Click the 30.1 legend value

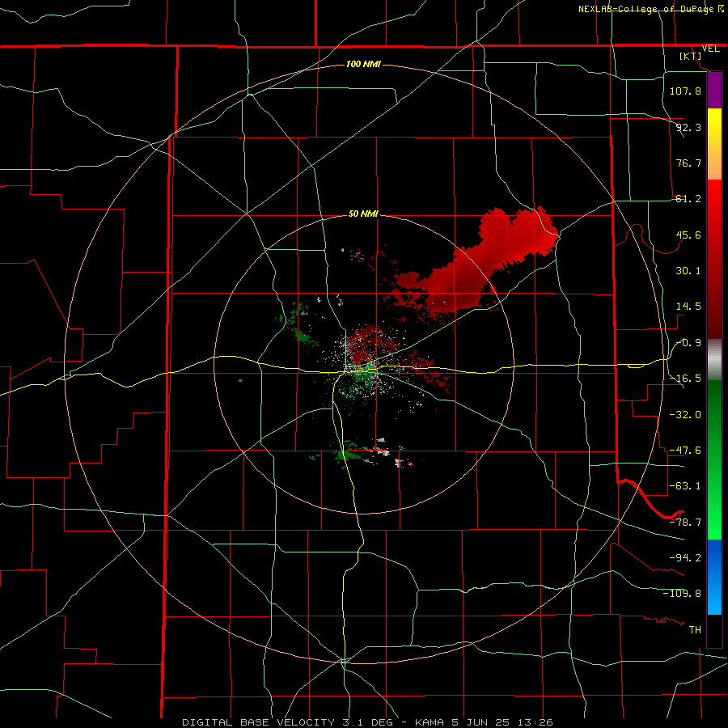coord(688,271)
